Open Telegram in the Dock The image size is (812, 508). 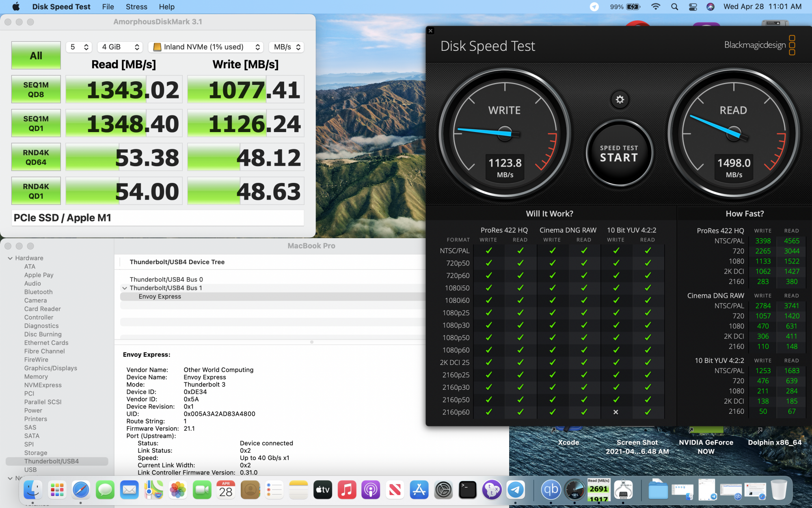[x=516, y=490]
